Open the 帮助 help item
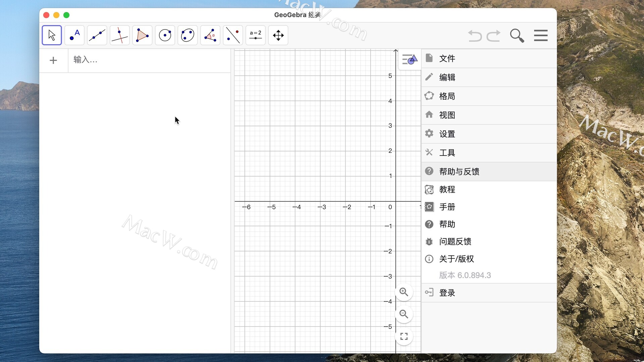This screenshot has height=362, width=644. 489,224
